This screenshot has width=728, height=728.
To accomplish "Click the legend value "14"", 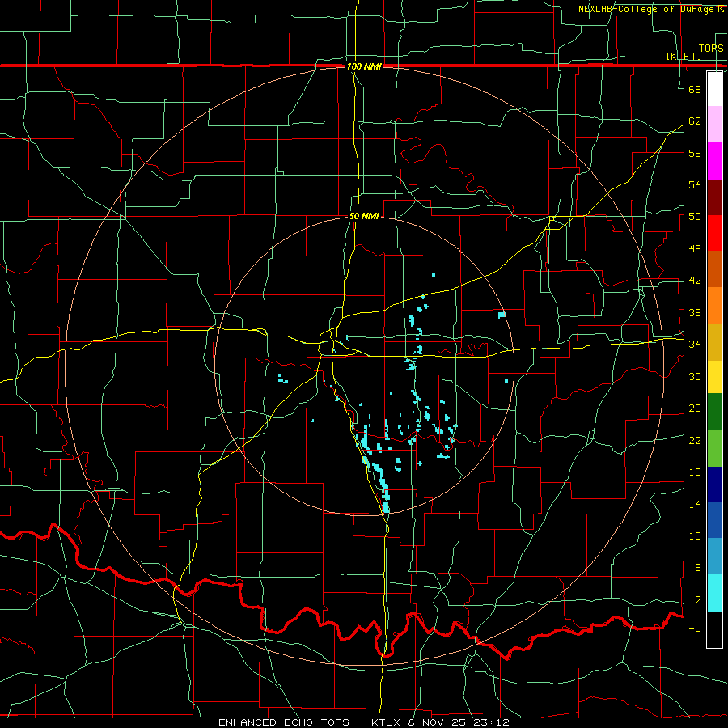I will 695,504.
